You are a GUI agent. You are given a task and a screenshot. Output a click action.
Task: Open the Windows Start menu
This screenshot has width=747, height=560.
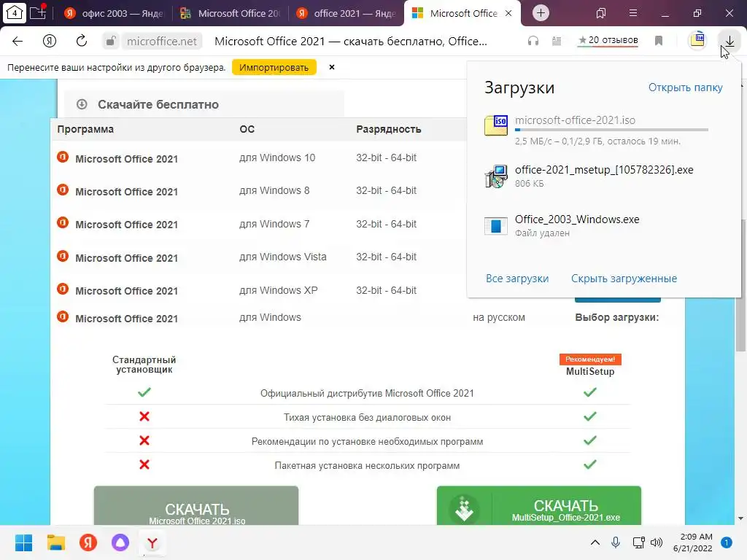[24, 542]
